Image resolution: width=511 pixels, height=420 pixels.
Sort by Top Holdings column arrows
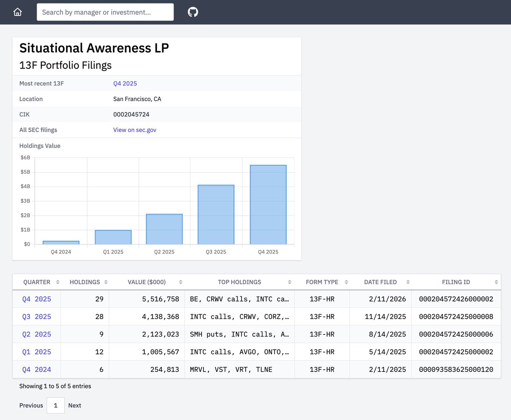point(290,282)
